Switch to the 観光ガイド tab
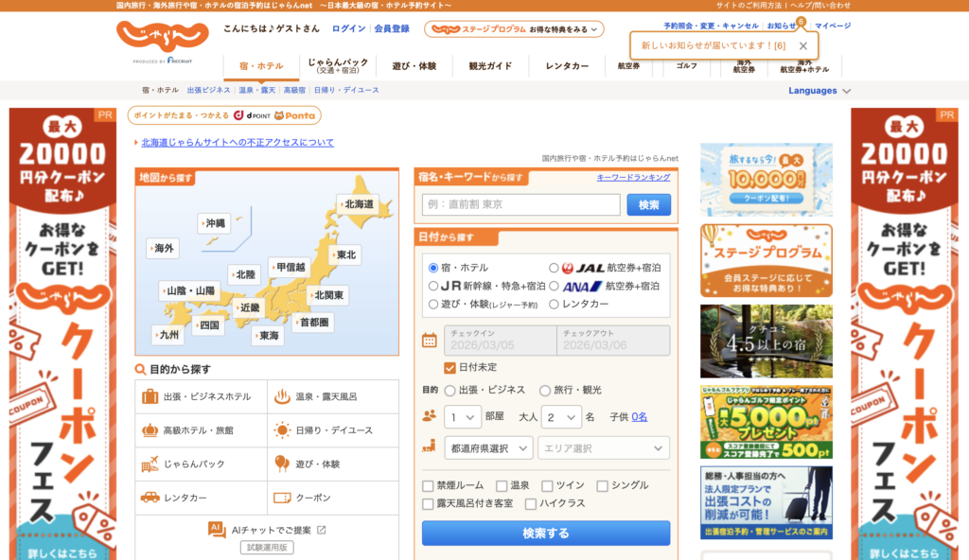The width and height of the screenshot is (969, 560). coord(490,66)
